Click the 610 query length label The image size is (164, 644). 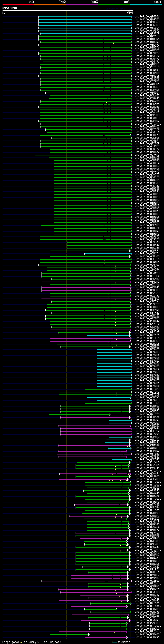click(x=129, y=13)
